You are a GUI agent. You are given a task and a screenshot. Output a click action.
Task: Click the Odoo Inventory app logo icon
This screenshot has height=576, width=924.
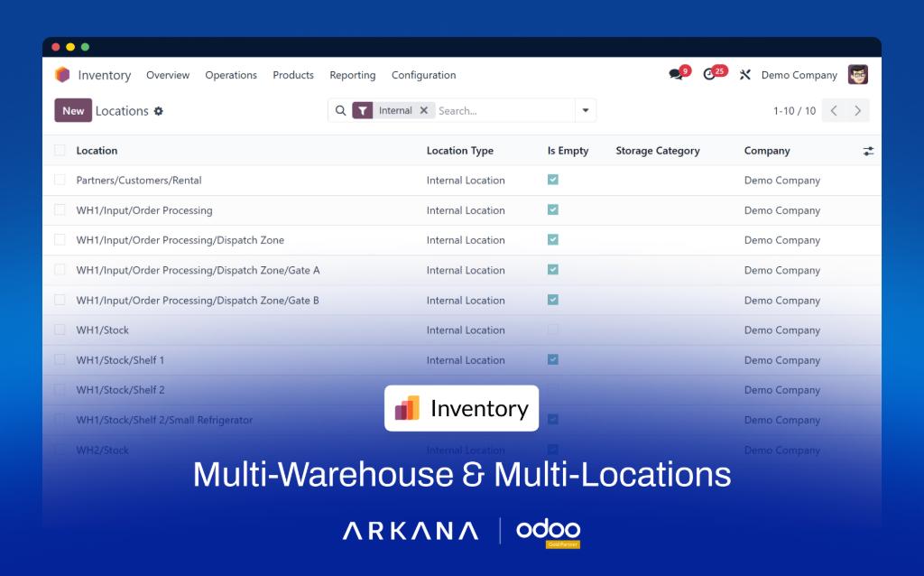point(62,75)
